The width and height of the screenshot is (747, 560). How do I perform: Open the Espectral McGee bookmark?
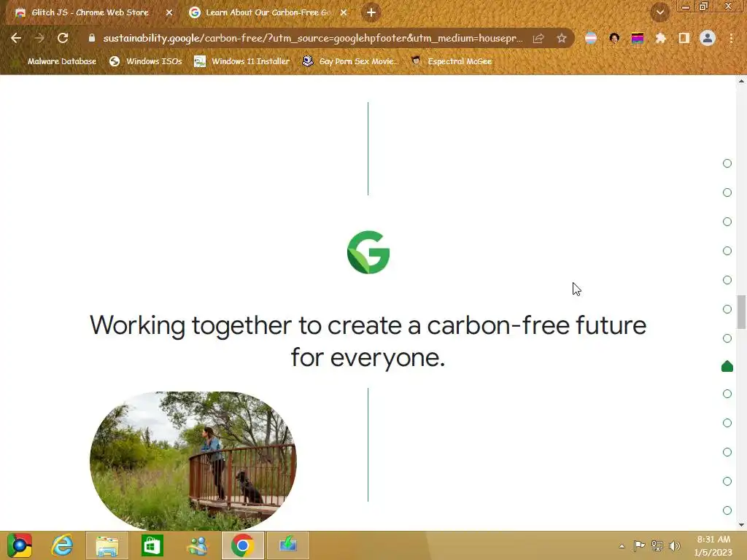[x=452, y=61]
